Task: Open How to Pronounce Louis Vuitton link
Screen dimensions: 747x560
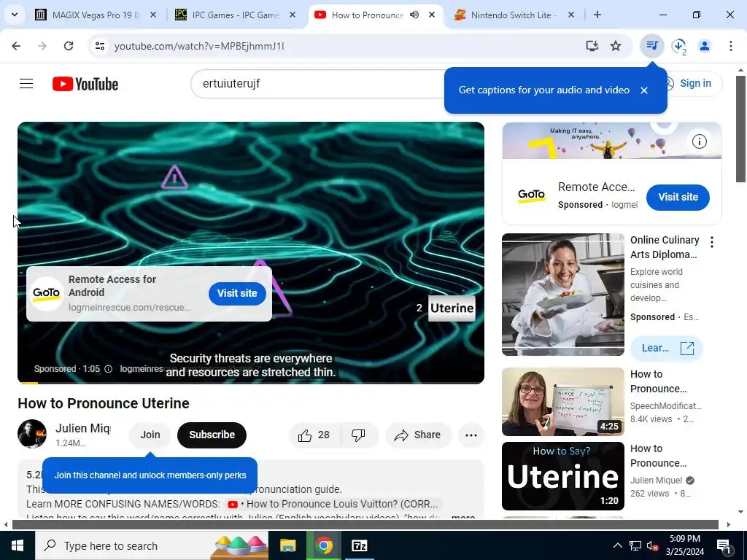Action: pos(335,504)
